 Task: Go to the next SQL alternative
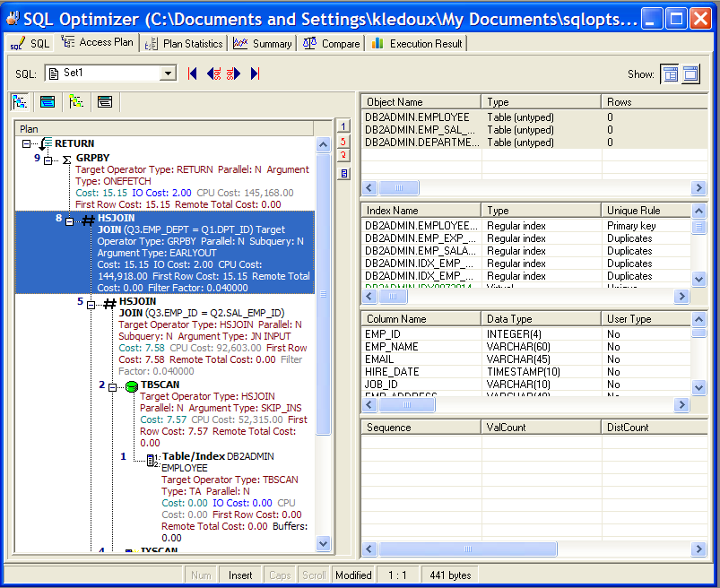[234, 73]
